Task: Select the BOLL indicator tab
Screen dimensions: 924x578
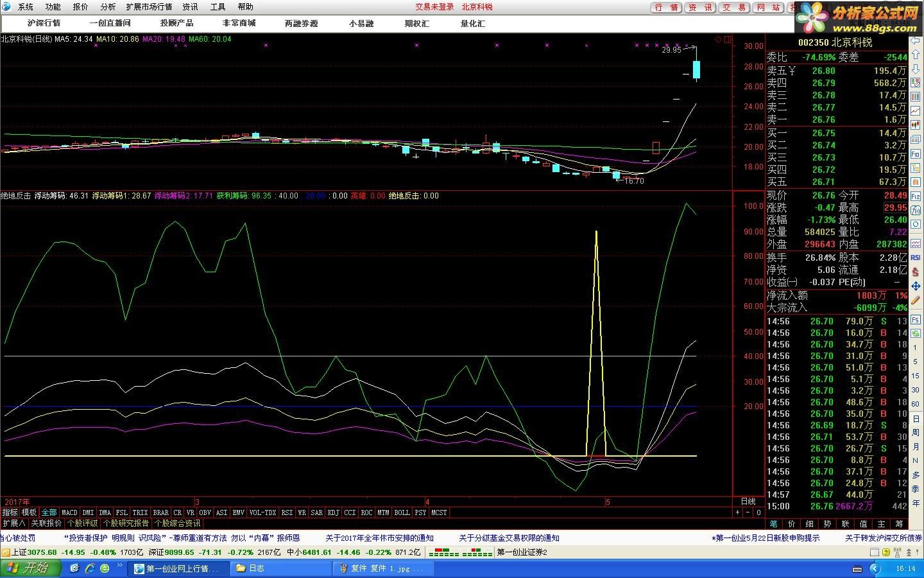Action: coord(402,512)
